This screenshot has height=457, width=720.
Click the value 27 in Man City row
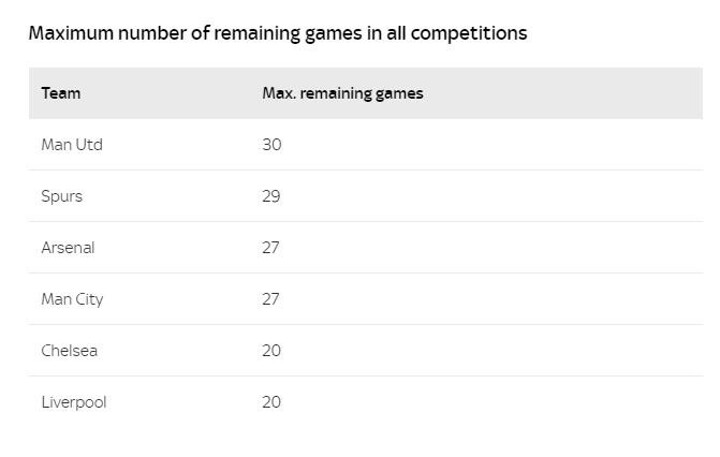[271, 299]
